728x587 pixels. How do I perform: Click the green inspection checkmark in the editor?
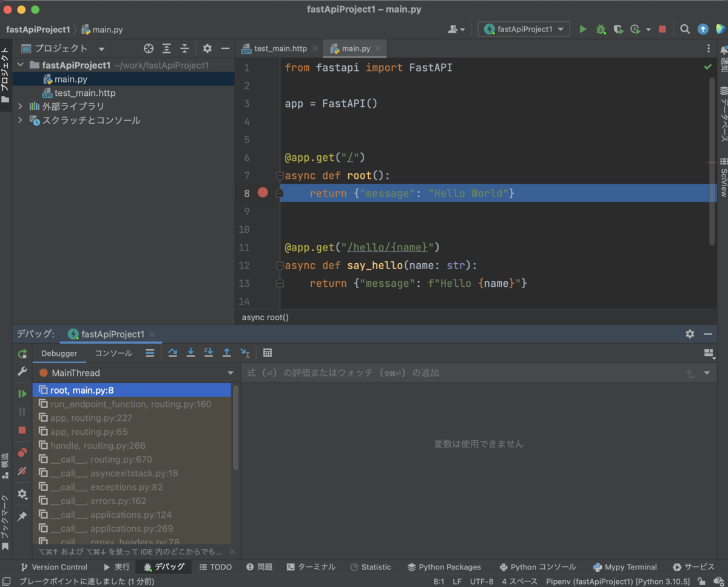coord(707,67)
